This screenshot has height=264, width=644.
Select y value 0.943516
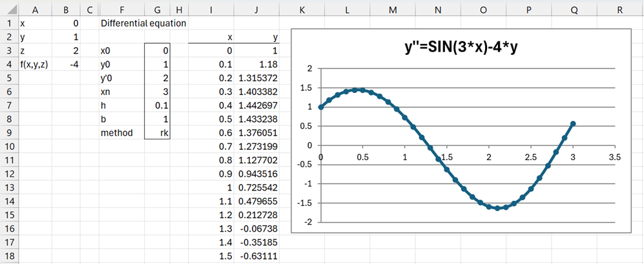coord(256,174)
